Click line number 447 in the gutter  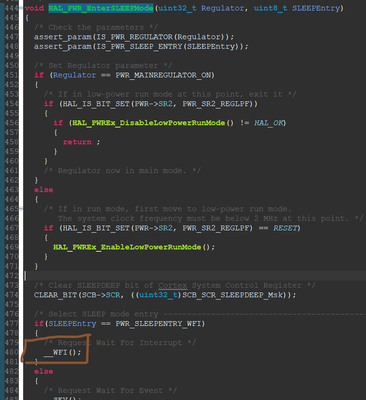[11, 37]
